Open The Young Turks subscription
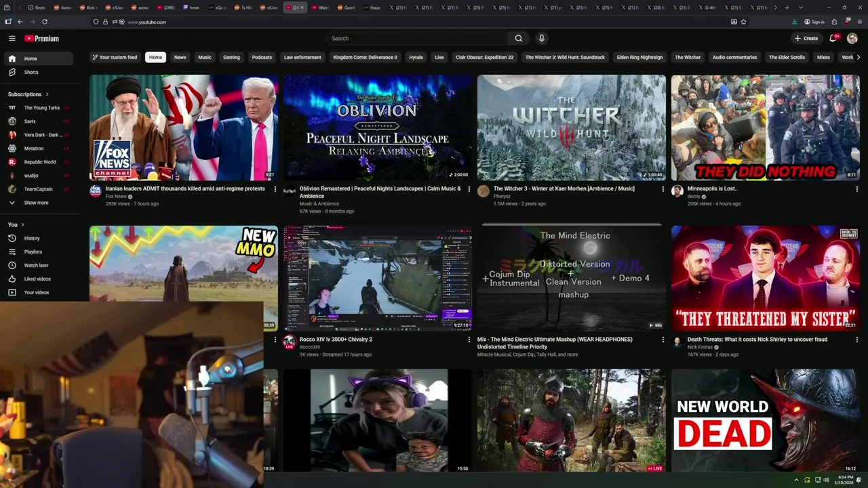Screen dimensions: 868x488 37,108
